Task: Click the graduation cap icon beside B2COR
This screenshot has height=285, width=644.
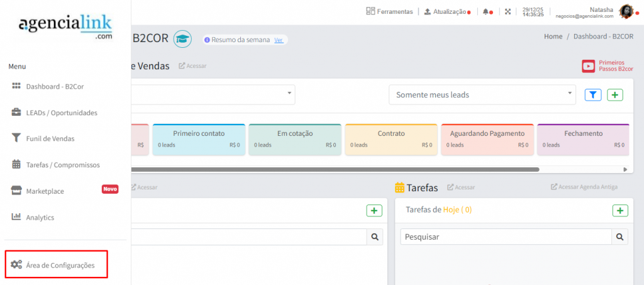Action: click(x=182, y=39)
